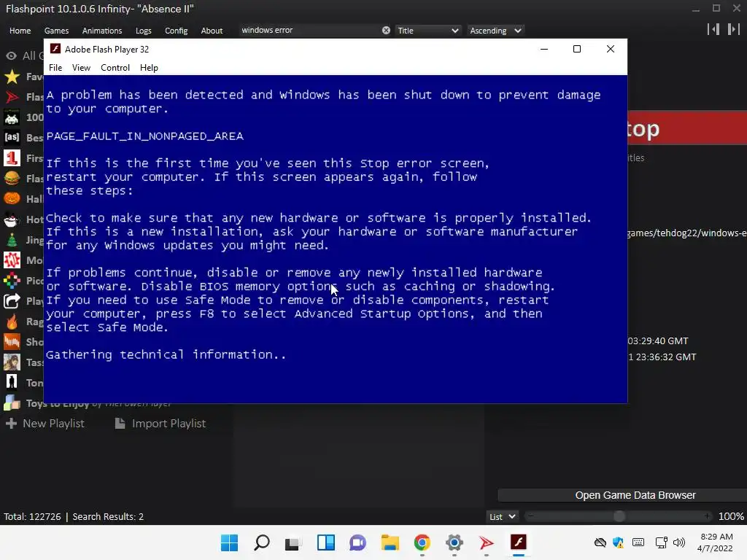Toggle left sidebar visibility icon
Screen dimensions: 747x560
tap(713, 29)
